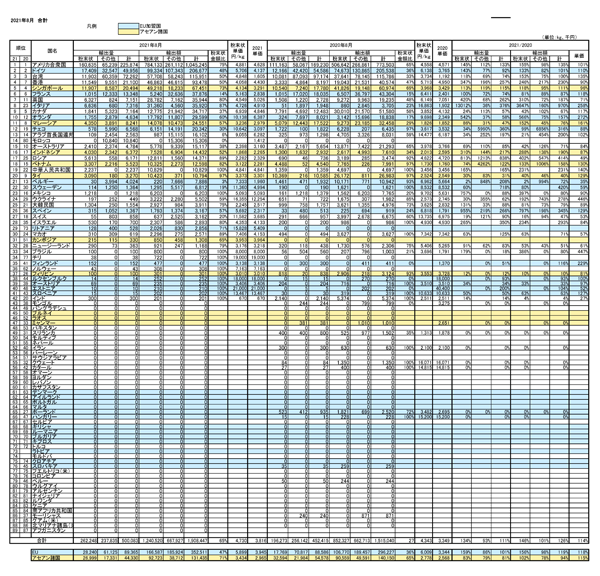Click the blue EU member legend swatch
600x576 pixels.
128,26
